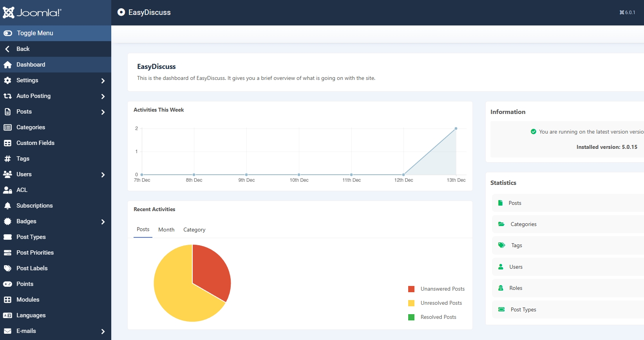Screen dimensions: 644x340
Task: Click the Tags hashtag icon in the sidebar
Action: click(x=7, y=159)
